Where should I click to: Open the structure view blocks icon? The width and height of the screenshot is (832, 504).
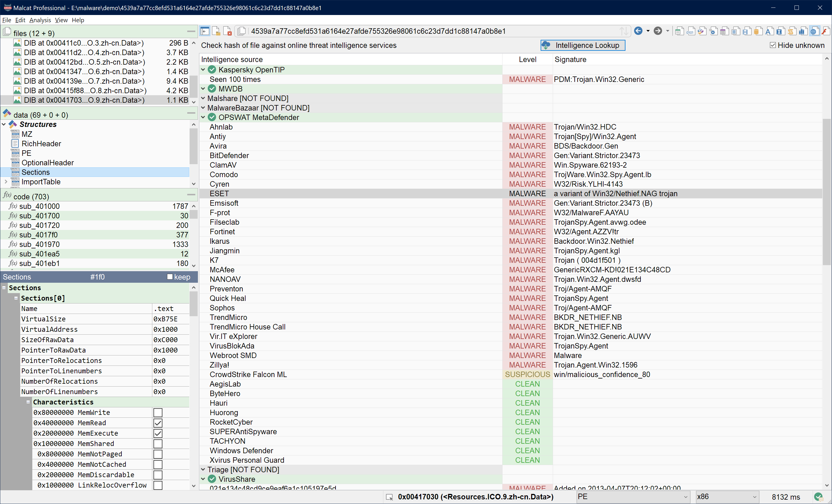[702, 31]
